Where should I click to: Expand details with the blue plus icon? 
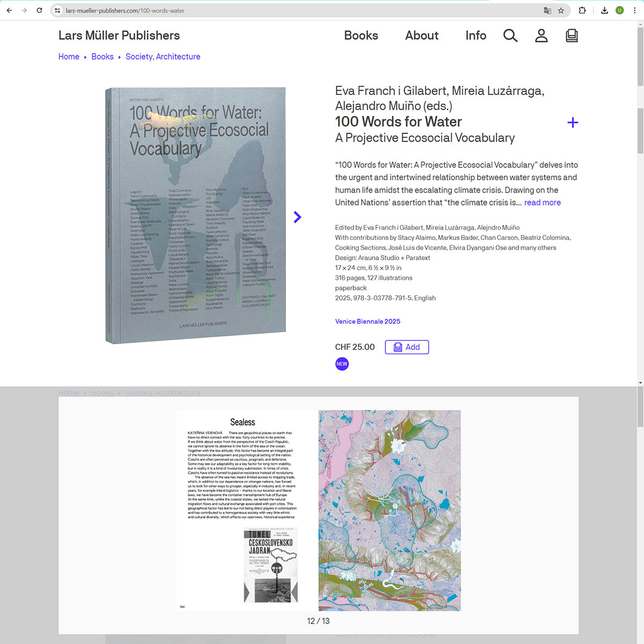(x=573, y=123)
